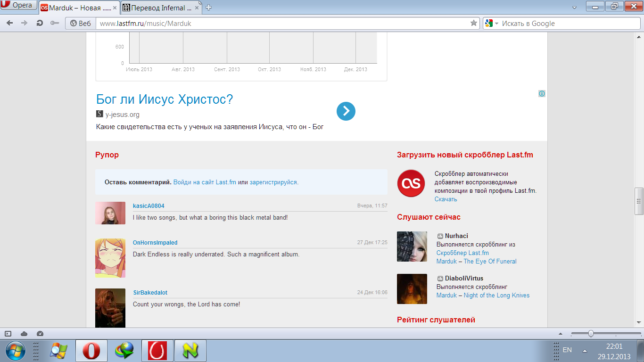Go back with the back arrow

click(9, 23)
